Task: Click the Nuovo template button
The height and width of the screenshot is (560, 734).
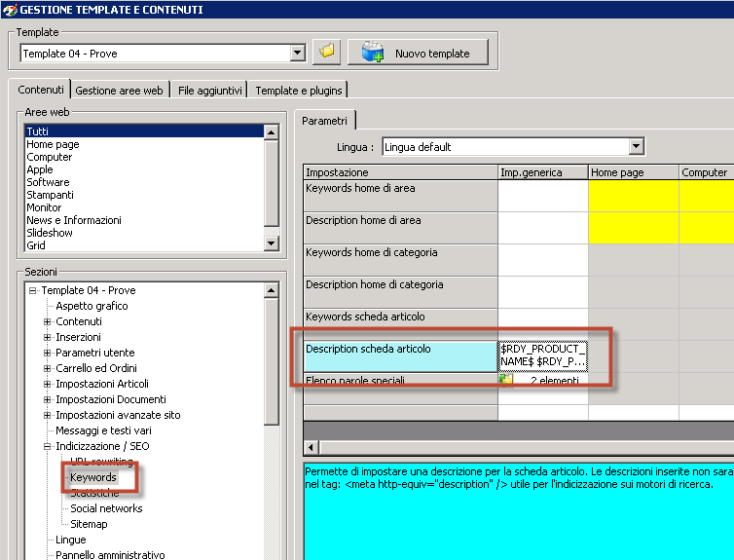Action: click(x=418, y=53)
